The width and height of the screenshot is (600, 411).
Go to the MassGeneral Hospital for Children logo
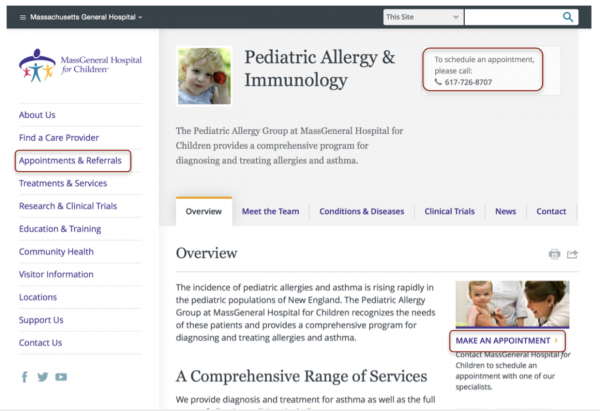[x=80, y=65]
